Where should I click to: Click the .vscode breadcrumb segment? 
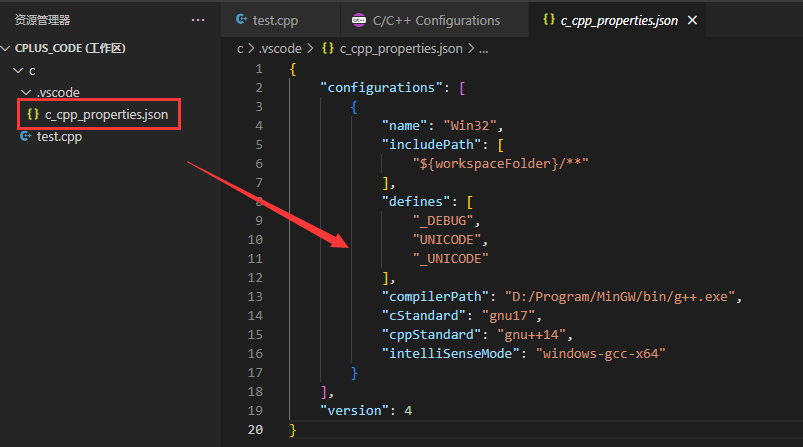(x=280, y=48)
